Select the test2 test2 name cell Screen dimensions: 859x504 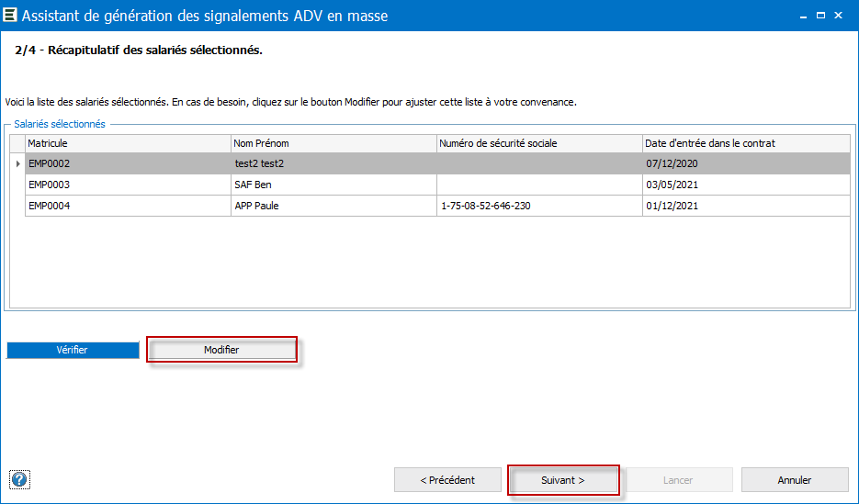(333, 163)
